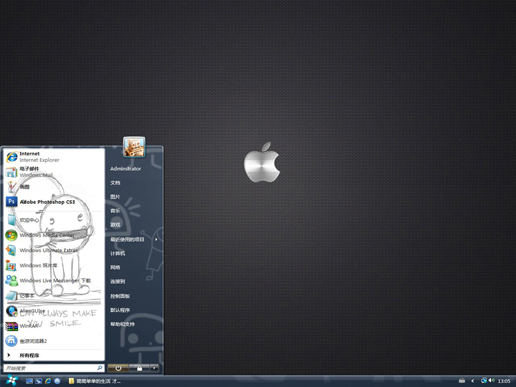Open Default Programs (默认程序)
Screen dimensions: 516x387
120,310
